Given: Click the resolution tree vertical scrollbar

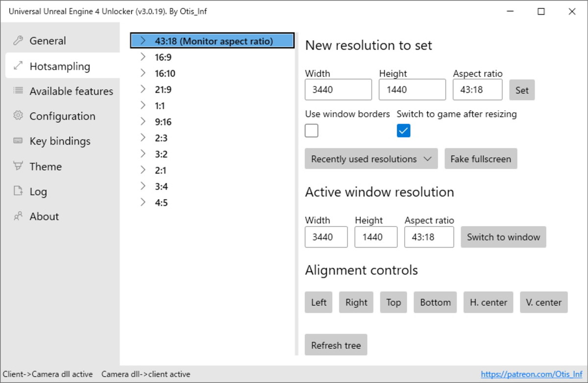Looking at the screenshot, I should coord(296,194).
